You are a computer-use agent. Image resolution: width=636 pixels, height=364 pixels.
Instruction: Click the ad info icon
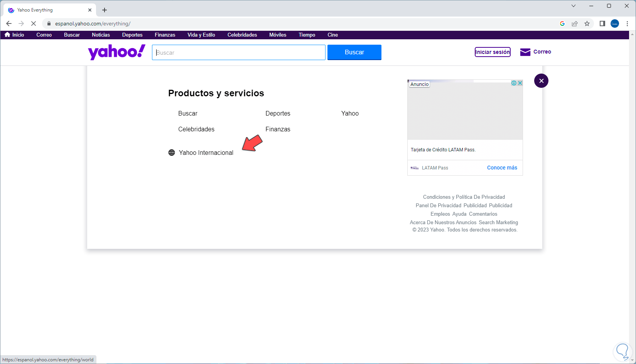pyautogui.click(x=514, y=83)
